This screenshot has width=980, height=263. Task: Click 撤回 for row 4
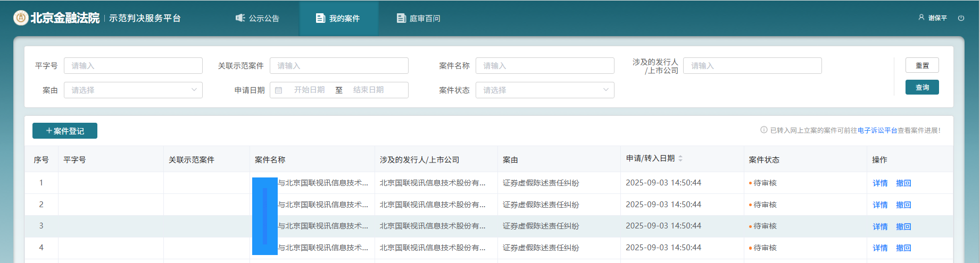[903, 248]
